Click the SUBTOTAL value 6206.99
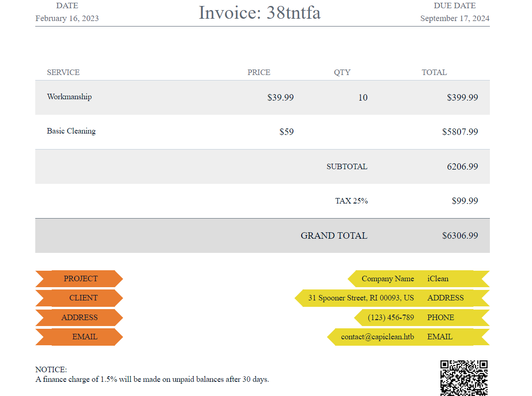This screenshot has height=396, width=532. [462, 166]
